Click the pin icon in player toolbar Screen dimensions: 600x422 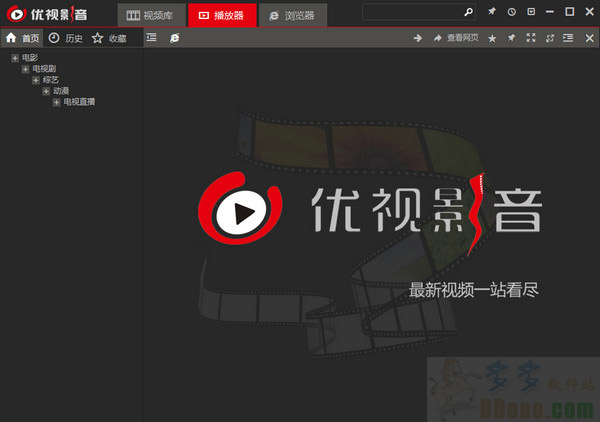pyautogui.click(x=511, y=38)
